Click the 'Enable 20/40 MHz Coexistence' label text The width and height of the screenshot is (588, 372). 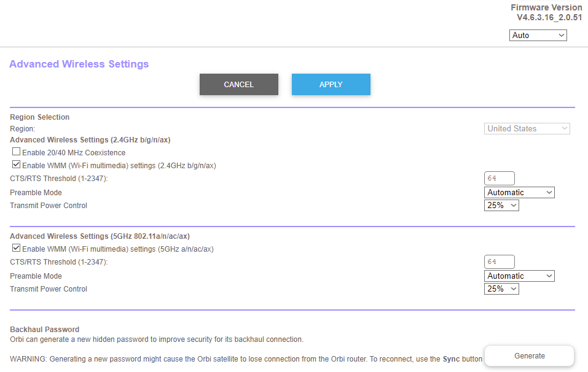[x=74, y=153]
